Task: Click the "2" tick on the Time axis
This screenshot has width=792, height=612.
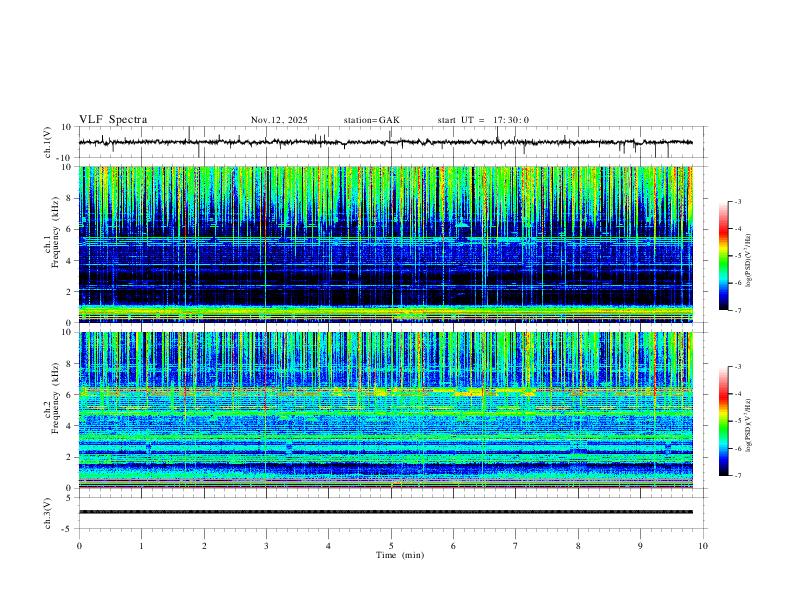Action: point(204,546)
